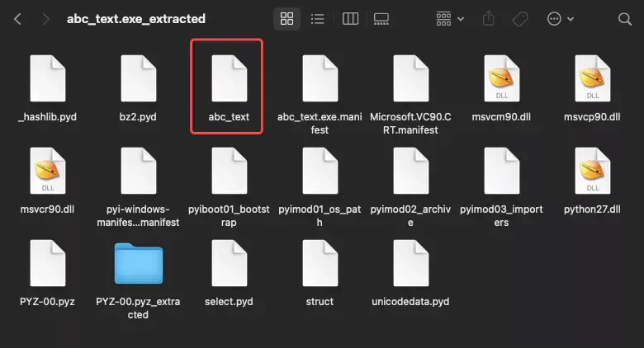
Task: Click the Share toolbar button
Action: 488,18
